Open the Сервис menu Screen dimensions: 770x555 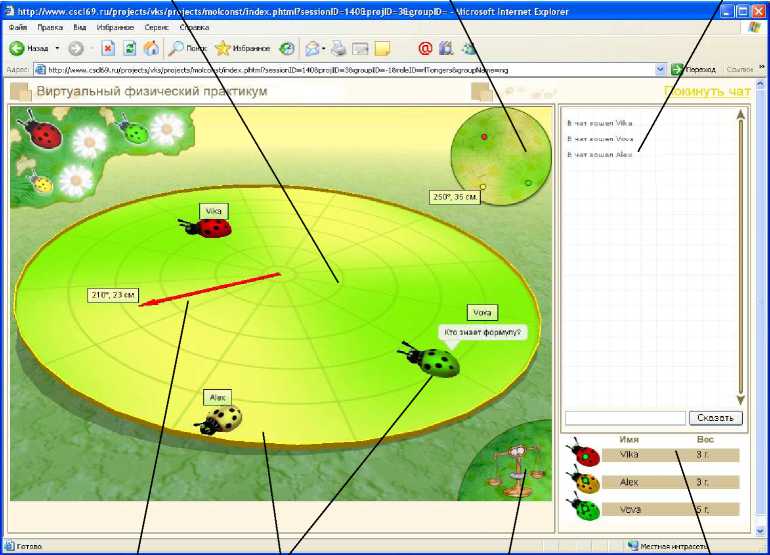[x=157, y=28]
